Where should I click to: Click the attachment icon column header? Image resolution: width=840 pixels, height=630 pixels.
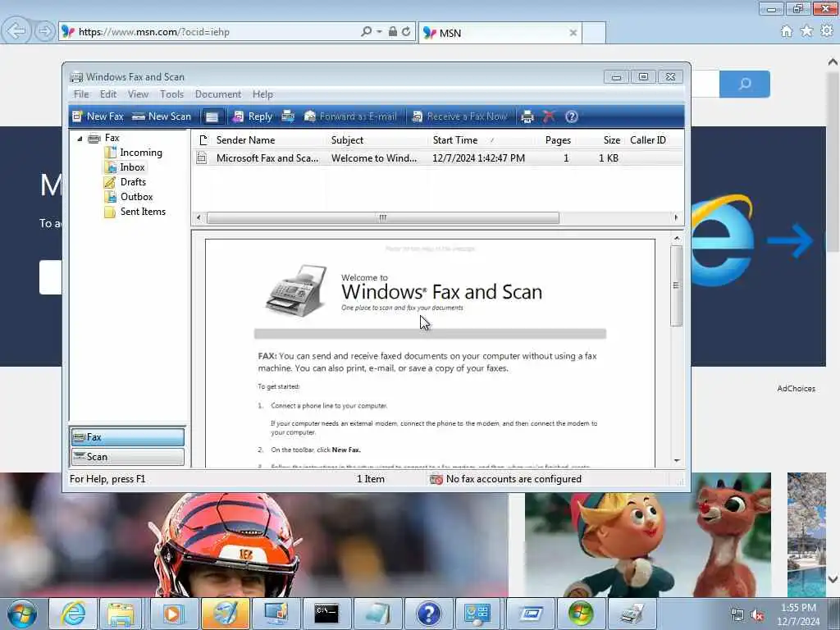pos(203,140)
